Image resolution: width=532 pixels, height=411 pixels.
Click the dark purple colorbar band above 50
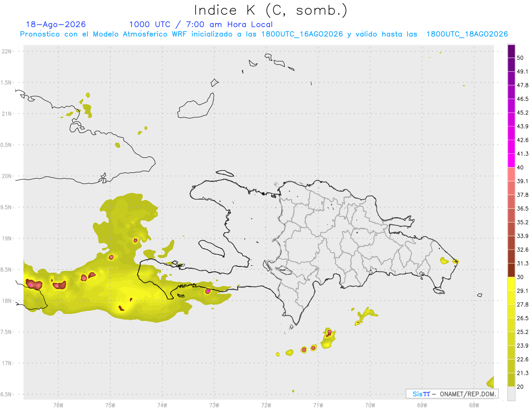click(511, 51)
